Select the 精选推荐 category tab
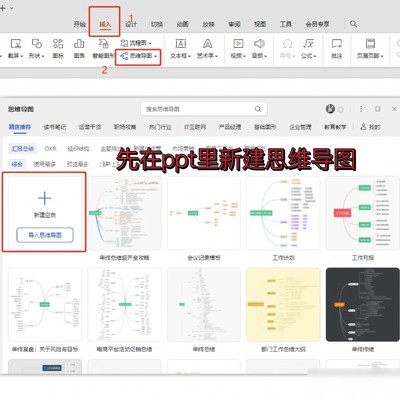The image size is (400, 400). pyautogui.click(x=20, y=127)
